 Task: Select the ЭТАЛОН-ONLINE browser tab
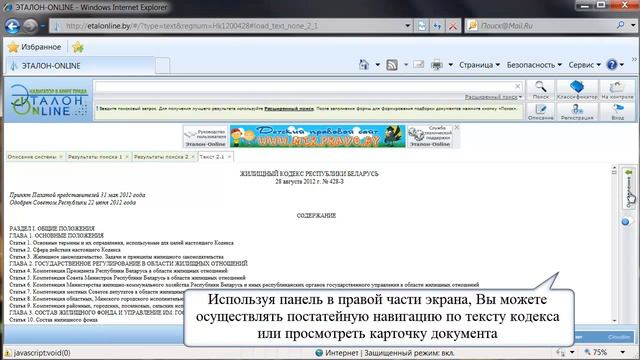pos(80,66)
